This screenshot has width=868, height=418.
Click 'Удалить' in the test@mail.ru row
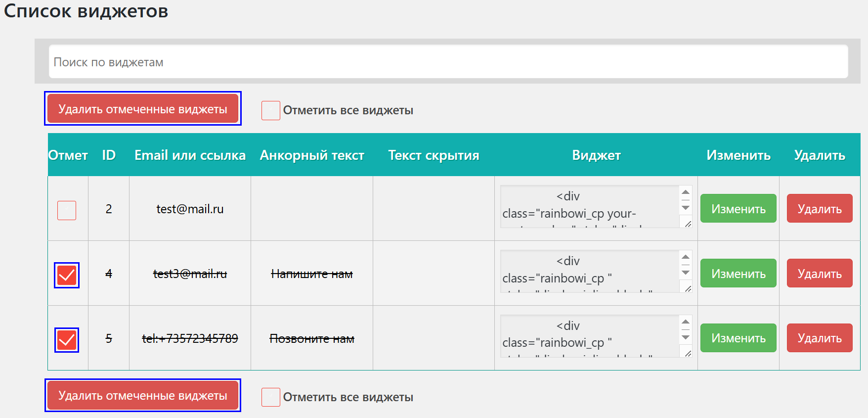[x=820, y=209]
